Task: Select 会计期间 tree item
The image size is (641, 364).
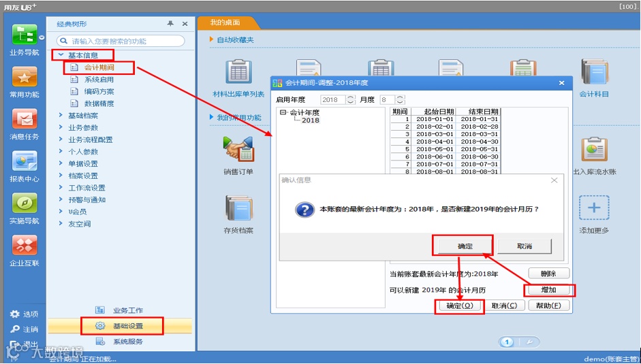Action: [x=99, y=67]
